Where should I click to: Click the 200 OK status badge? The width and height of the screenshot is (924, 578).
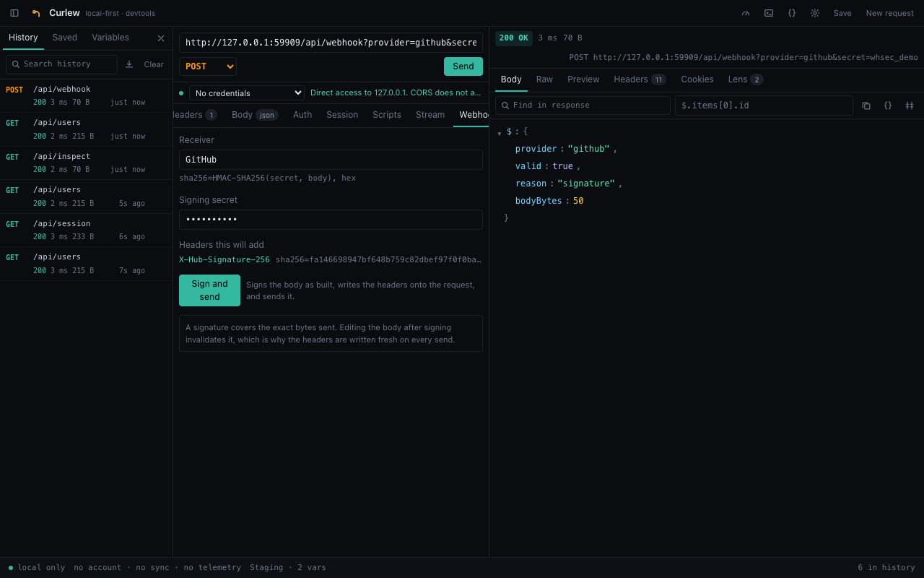coord(514,38)
